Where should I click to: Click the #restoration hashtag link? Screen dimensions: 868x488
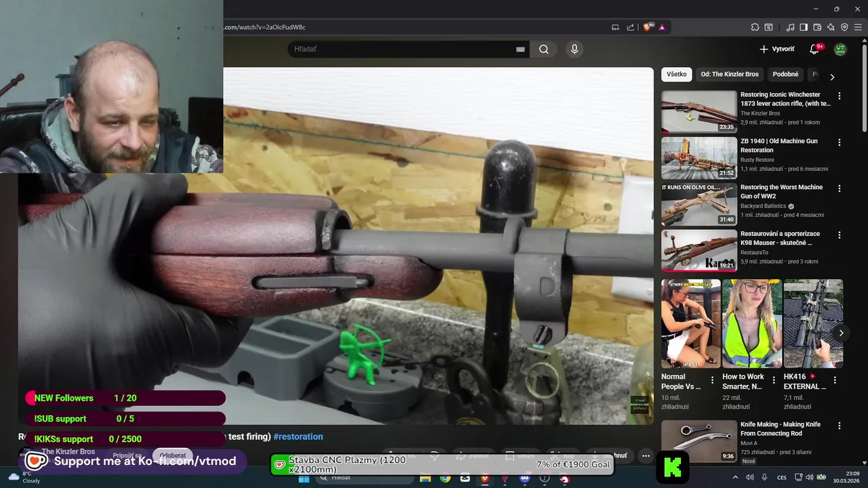point(298,436)
